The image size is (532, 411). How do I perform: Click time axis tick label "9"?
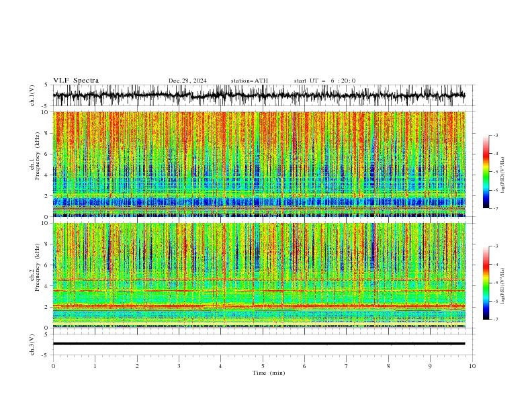[x=430, y=366]
